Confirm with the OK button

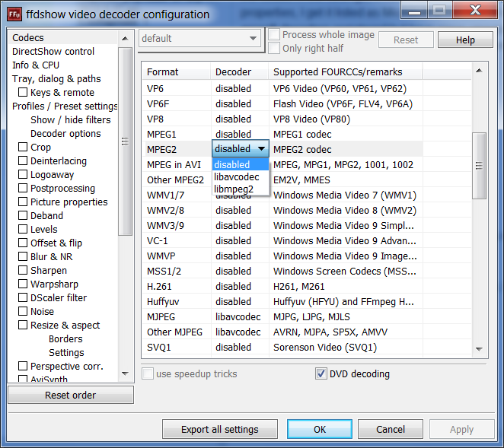click(320, 429)
